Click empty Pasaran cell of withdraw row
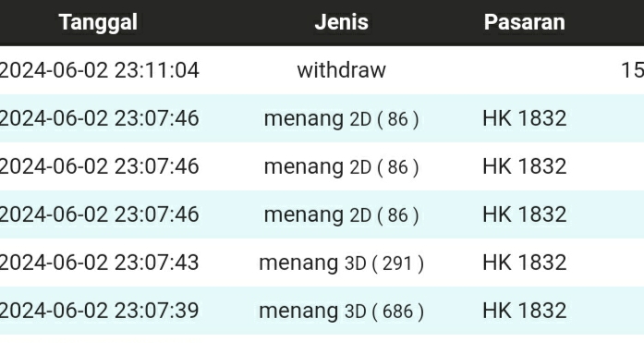Screen dimensions: 644x343 coord(525,70)
